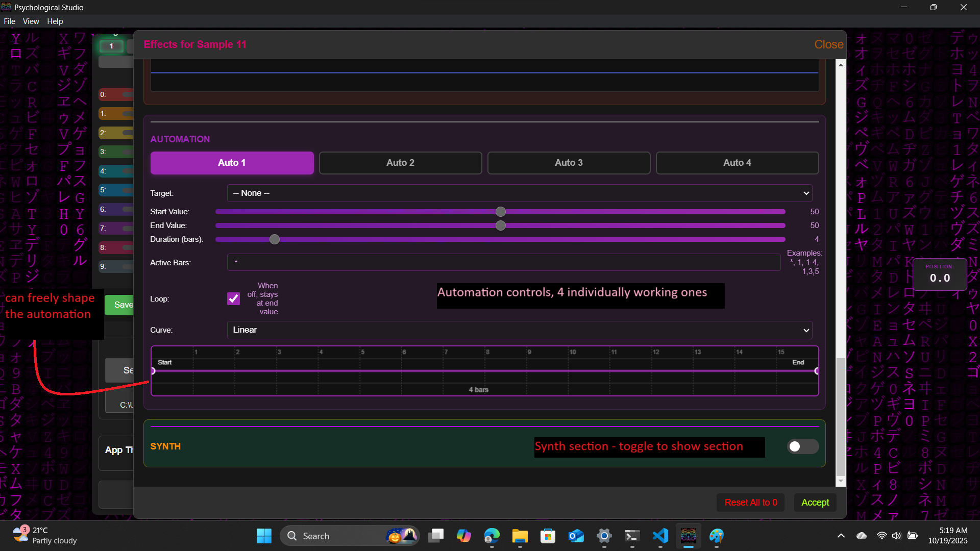Click Microsoft Store taskbar icon

click(548, 536)
